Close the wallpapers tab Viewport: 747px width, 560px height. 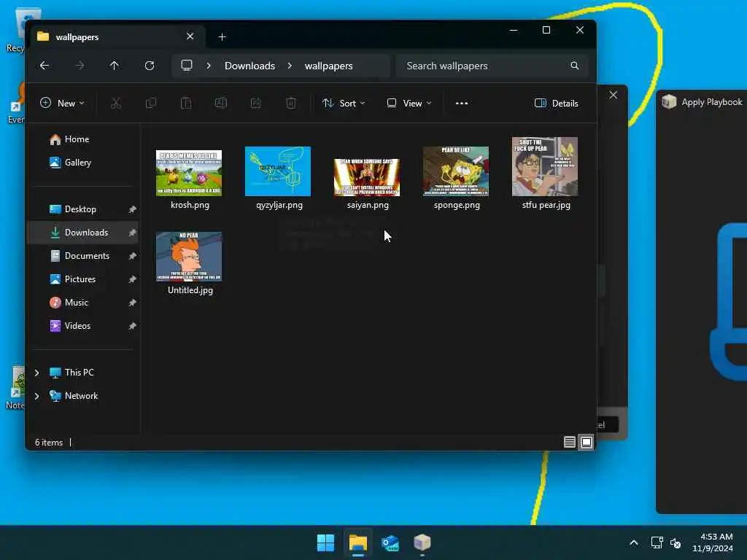tap(190, 36)
